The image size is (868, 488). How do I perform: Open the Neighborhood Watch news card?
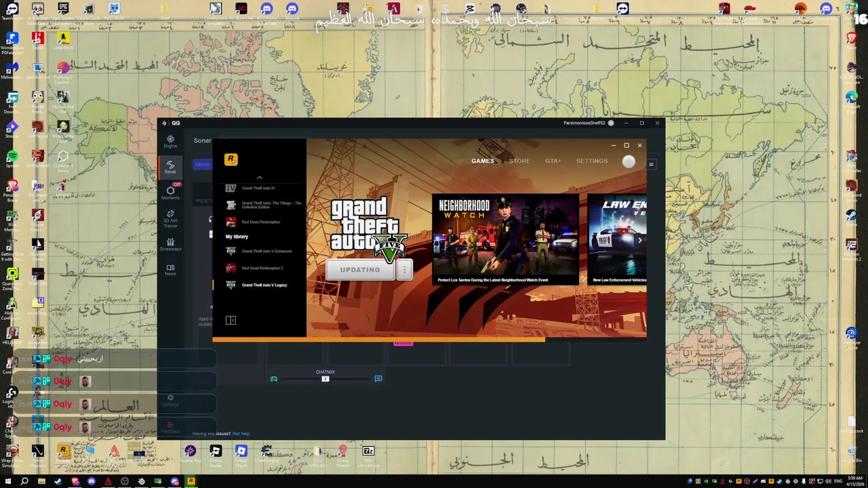[505, 239]
